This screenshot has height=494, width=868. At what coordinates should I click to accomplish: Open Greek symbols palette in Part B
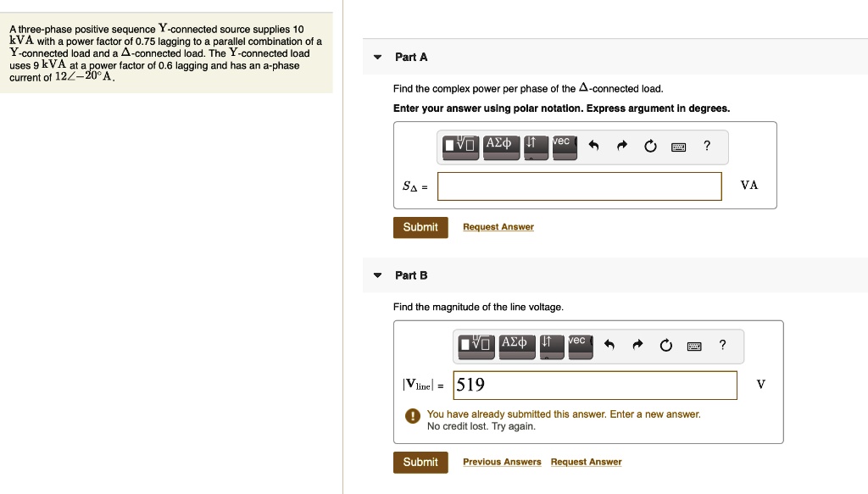point(514,344)
